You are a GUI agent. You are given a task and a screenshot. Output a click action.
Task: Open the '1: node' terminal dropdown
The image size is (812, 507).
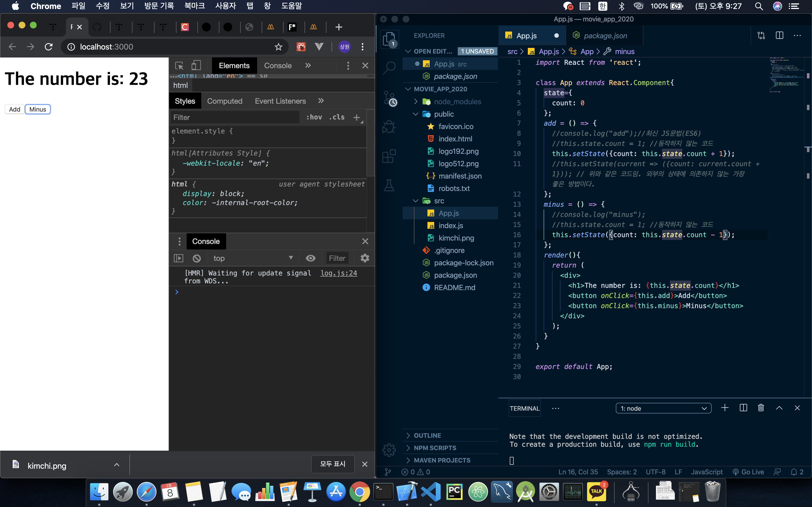[x=663, y=408]
